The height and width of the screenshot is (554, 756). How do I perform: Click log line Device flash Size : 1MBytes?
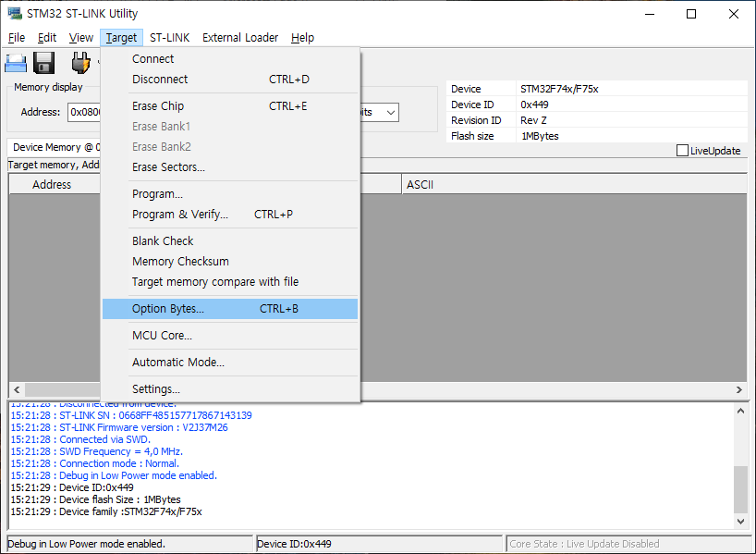pos(95,499)
